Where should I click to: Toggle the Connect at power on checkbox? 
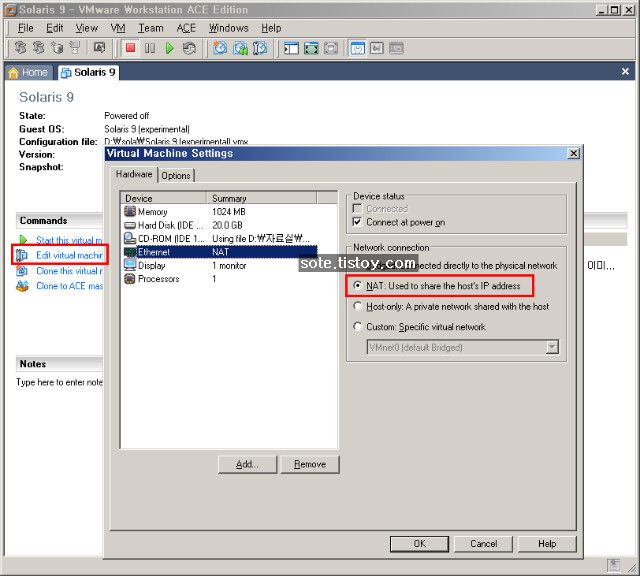(x=357, y=222)
